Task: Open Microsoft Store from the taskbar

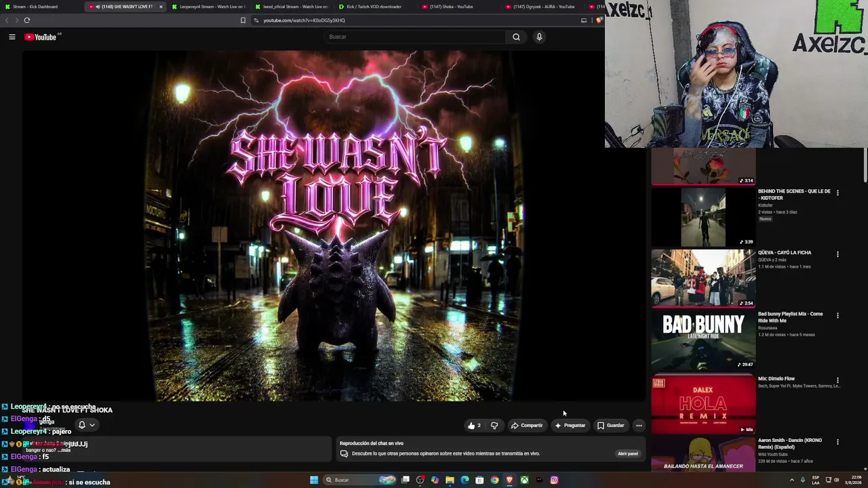Action: (479, 480)
